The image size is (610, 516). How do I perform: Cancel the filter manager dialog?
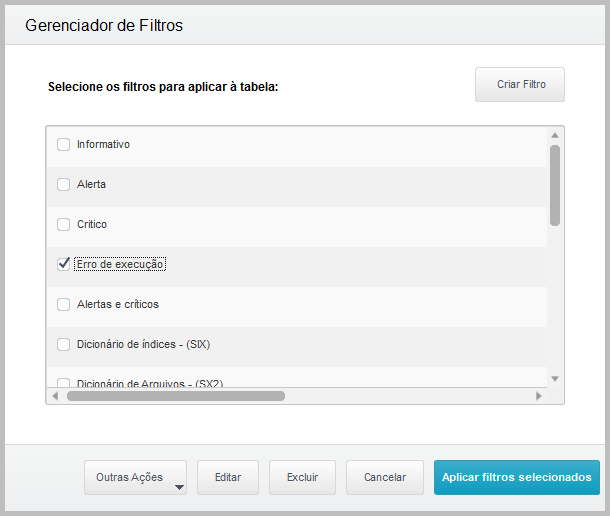pos(384,478)
